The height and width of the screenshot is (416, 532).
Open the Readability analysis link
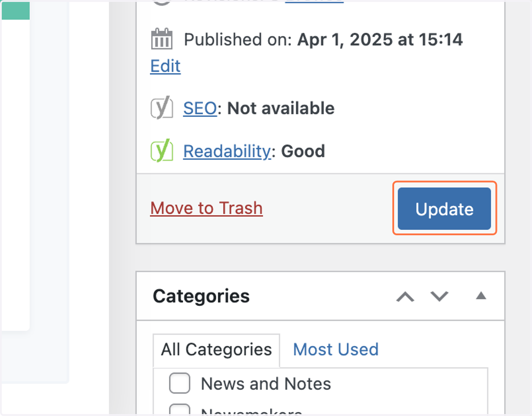(227, 152)
